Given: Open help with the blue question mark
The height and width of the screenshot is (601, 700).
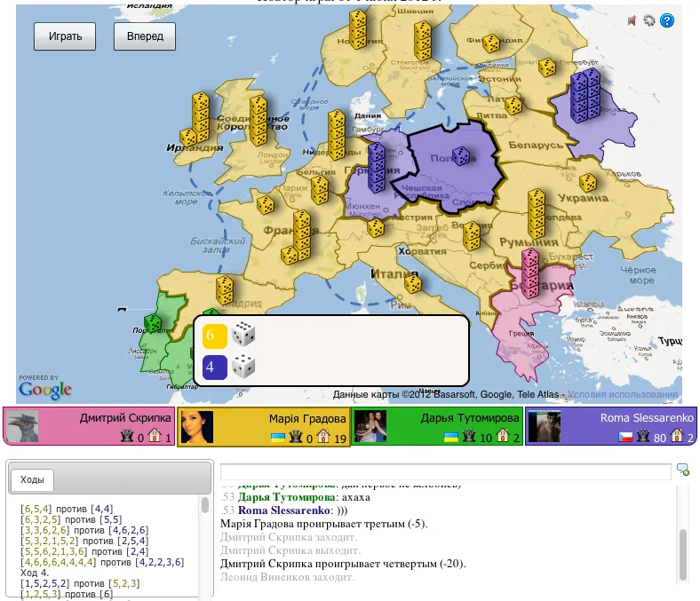Looking at the screenshot, I should pos(667,21).
